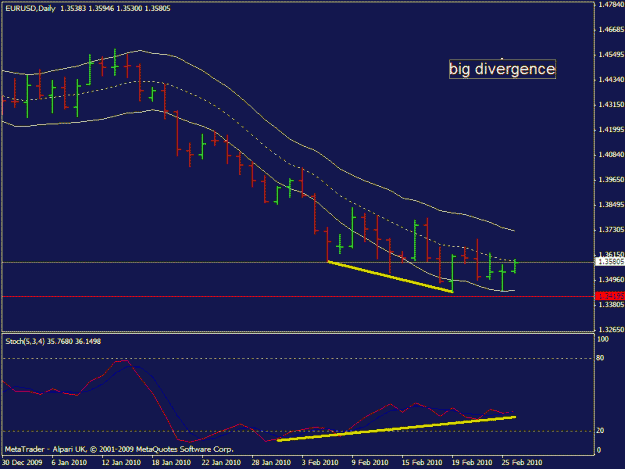The width and height of the screenshot is (625, 469).
Task: Click the 1.46685 price axis label
Action: 611,29
